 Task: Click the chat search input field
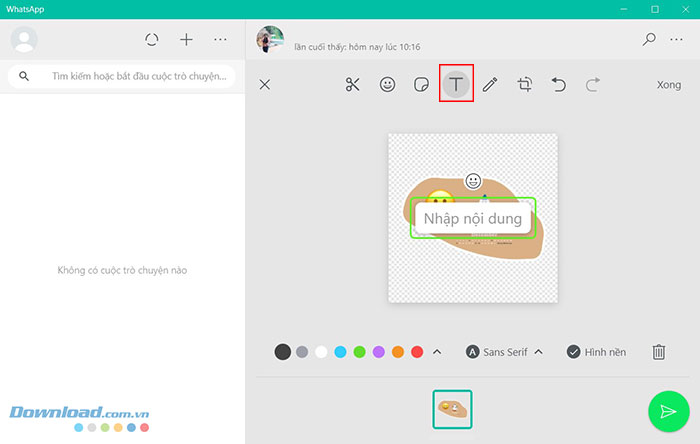click(x=140, y=76)
